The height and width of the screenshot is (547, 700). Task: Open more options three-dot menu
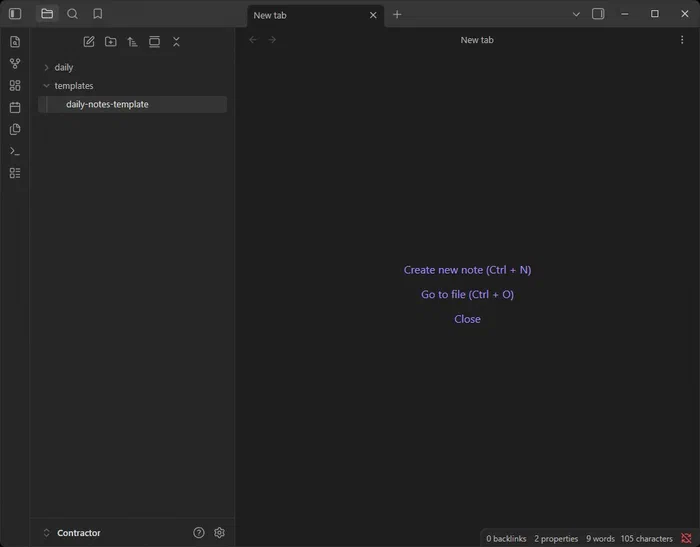click(x=682, y=40)
